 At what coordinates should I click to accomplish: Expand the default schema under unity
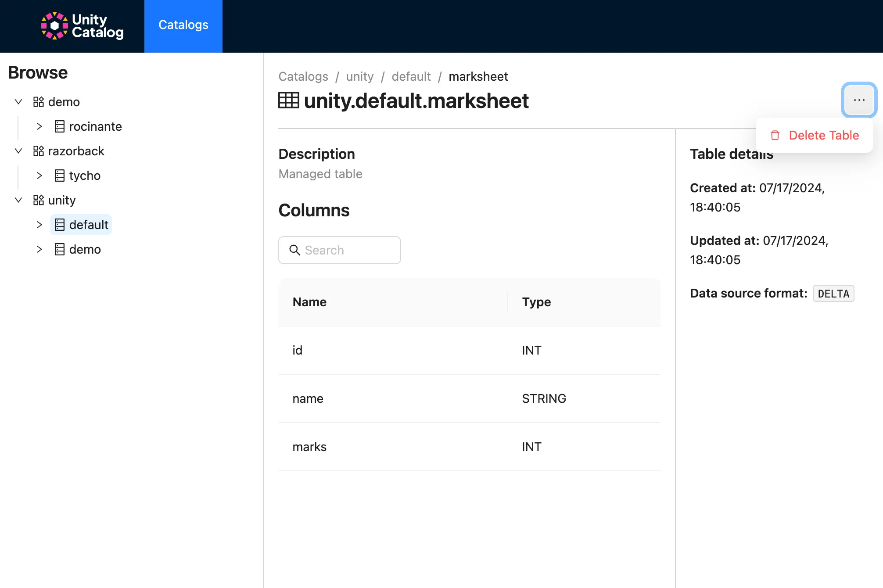click(x=39, y=225)
